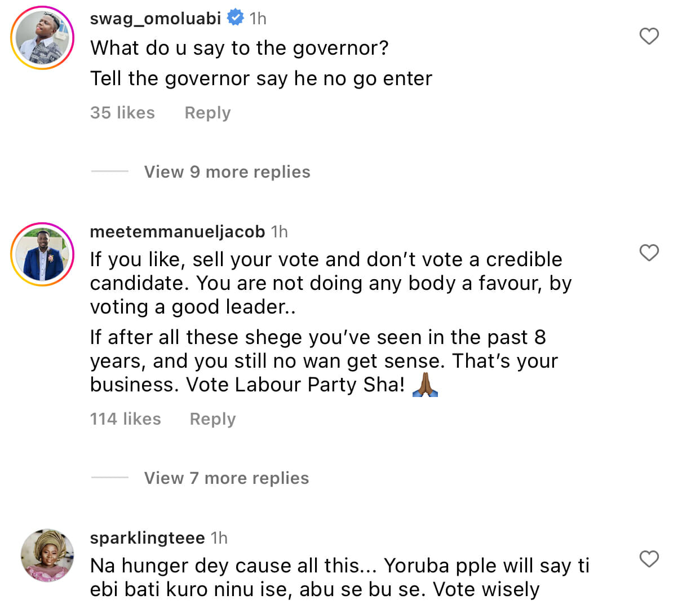Open the sparklingteee username link
Viewport: 700px width, 604px height.
pyautogui.click(x=147, y=538)
